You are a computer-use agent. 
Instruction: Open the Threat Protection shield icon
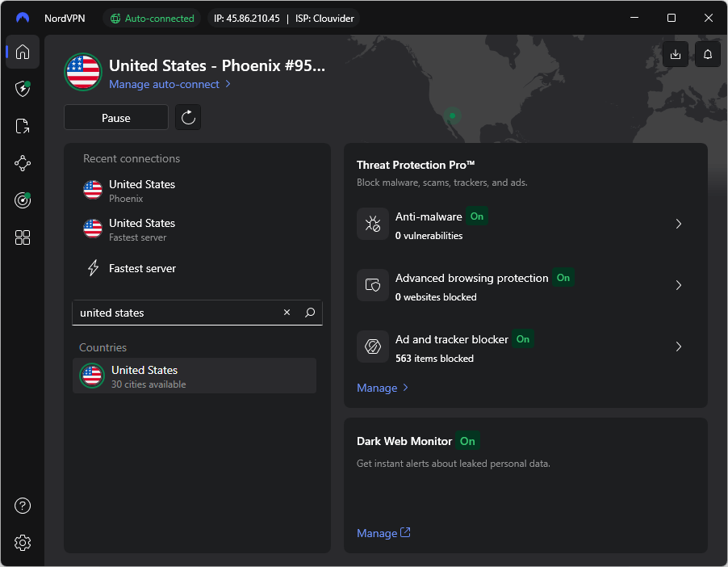coord(22,89)
